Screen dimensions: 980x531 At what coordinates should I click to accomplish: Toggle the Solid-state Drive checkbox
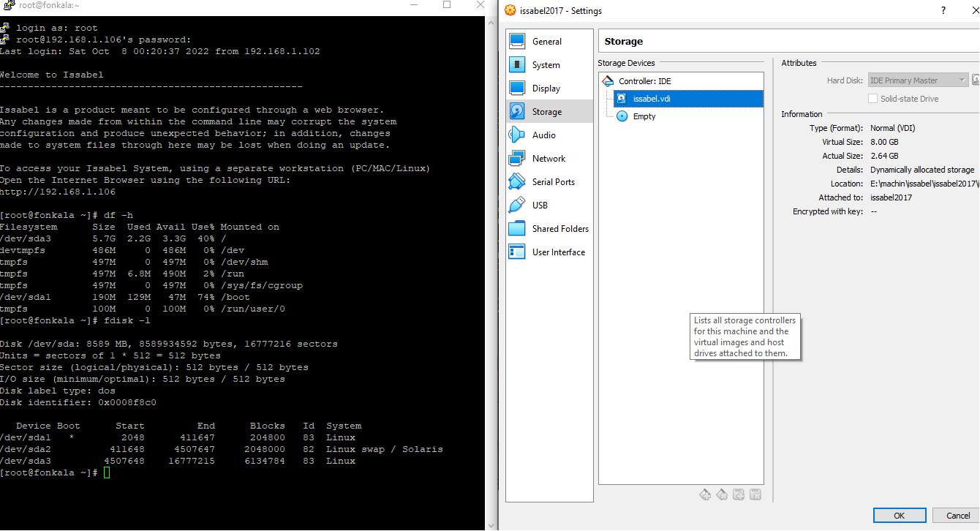coord(873,99)
